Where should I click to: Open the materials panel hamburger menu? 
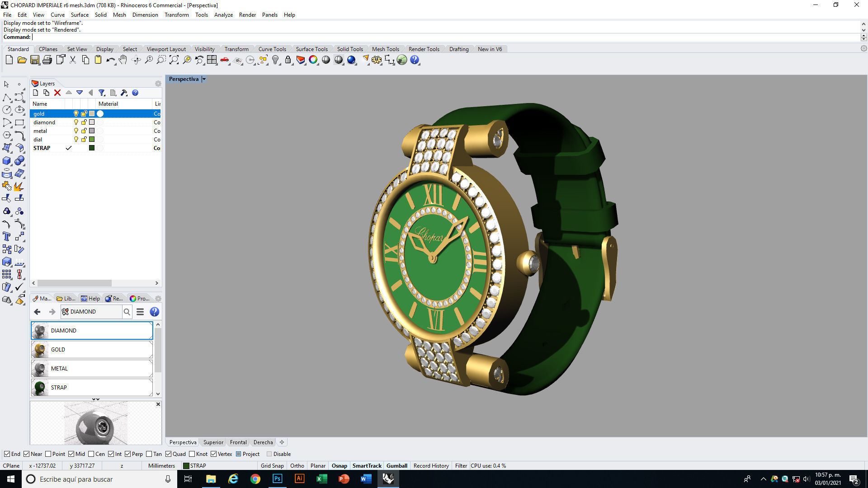pyautogui.click(x=140, y=312)
